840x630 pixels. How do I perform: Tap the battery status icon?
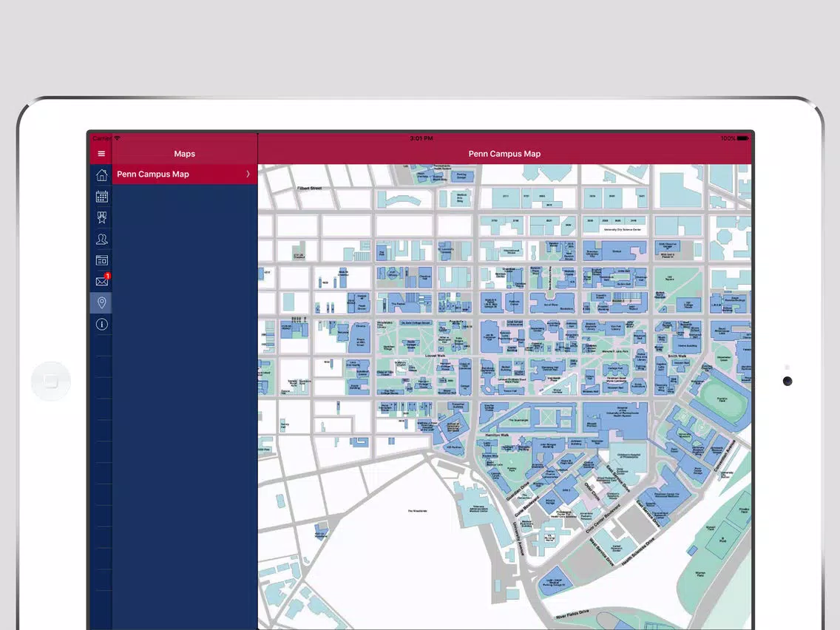(x=742, y=138)
